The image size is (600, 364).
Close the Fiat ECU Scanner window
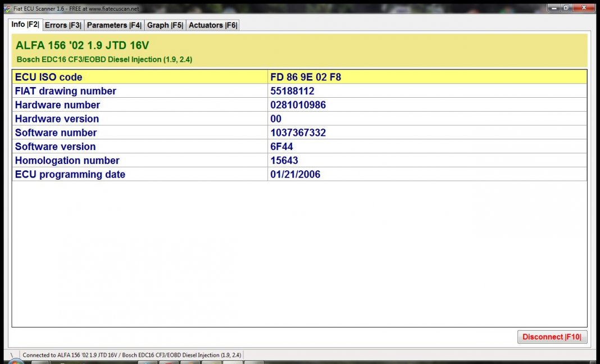(584, 8)
